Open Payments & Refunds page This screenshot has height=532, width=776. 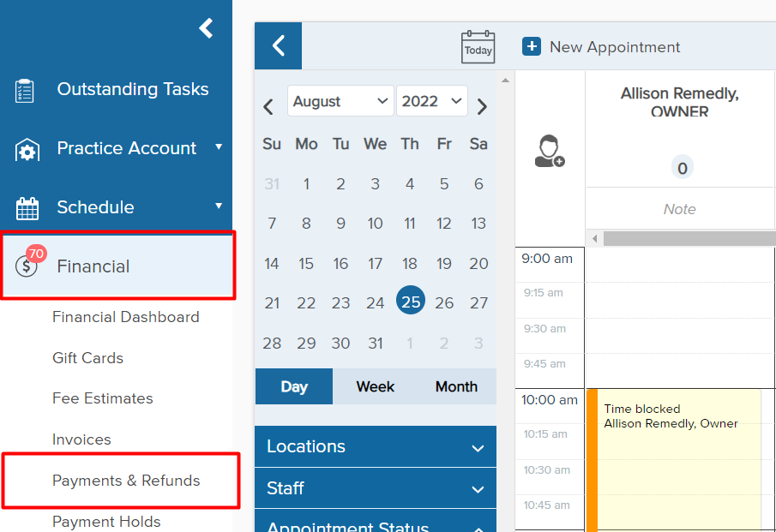(126, 481)
